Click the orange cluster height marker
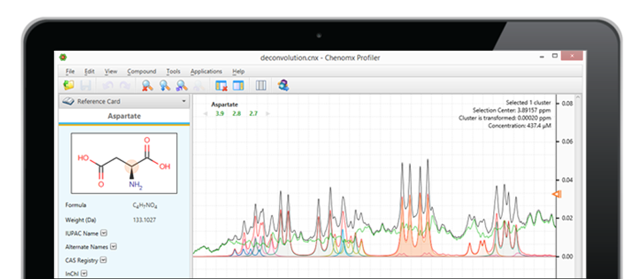 (557, 194)
